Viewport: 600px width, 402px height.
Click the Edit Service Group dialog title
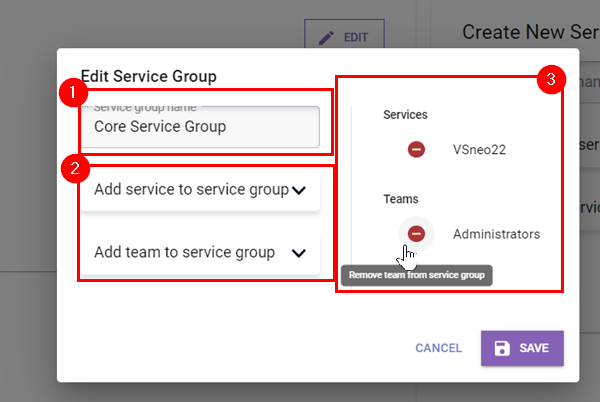pos(149,76)
